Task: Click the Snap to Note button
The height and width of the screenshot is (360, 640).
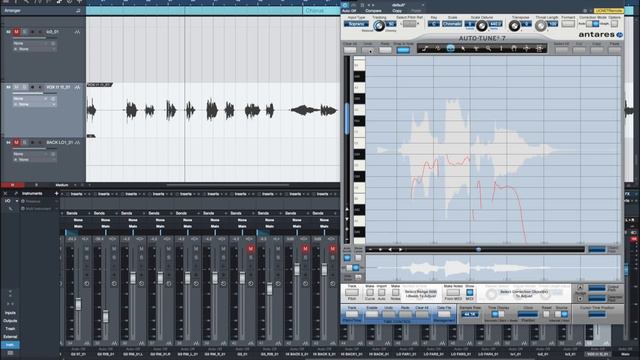Action: [403, 50]
